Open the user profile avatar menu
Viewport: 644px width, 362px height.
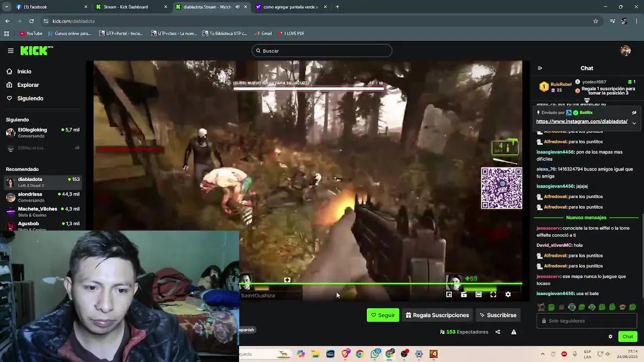click(625, 51)
